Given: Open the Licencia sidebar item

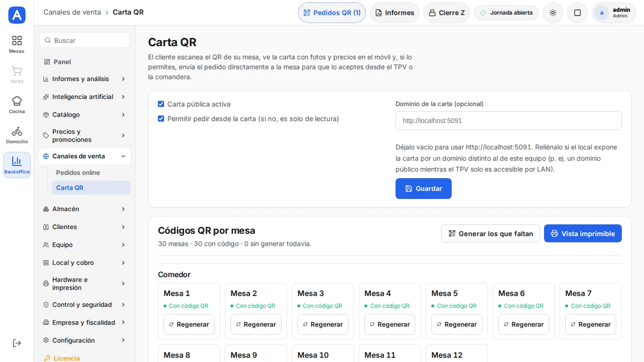Looking at the screenshot, I should coord(84,358).
